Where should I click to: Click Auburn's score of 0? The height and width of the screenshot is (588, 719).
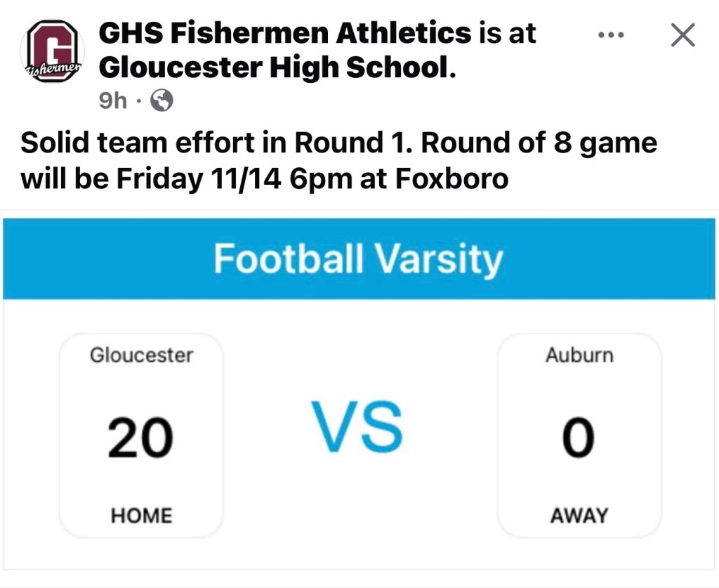click(x=579, y=437)
